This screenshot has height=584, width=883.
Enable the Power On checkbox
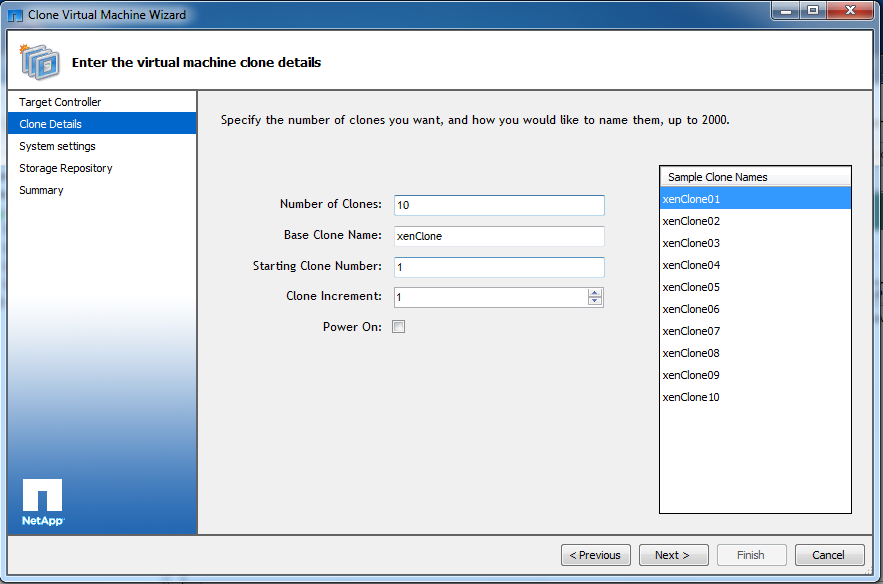coord(399,327)
